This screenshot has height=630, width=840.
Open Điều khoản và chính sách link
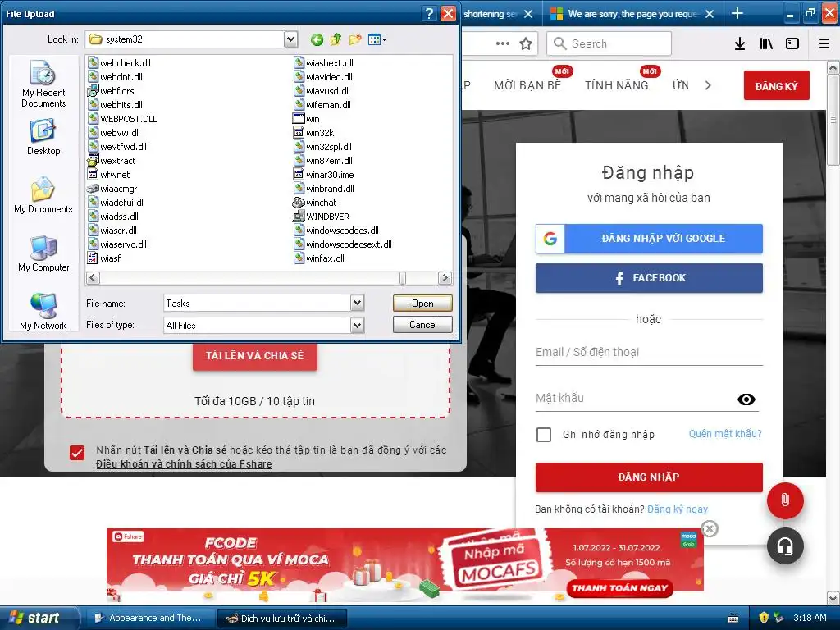coord(184,464)
